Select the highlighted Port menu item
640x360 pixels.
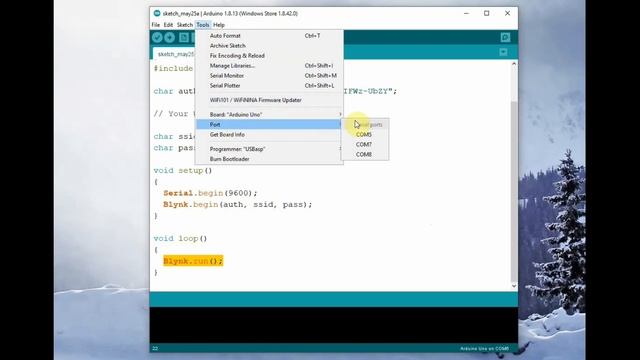[269, 124]
